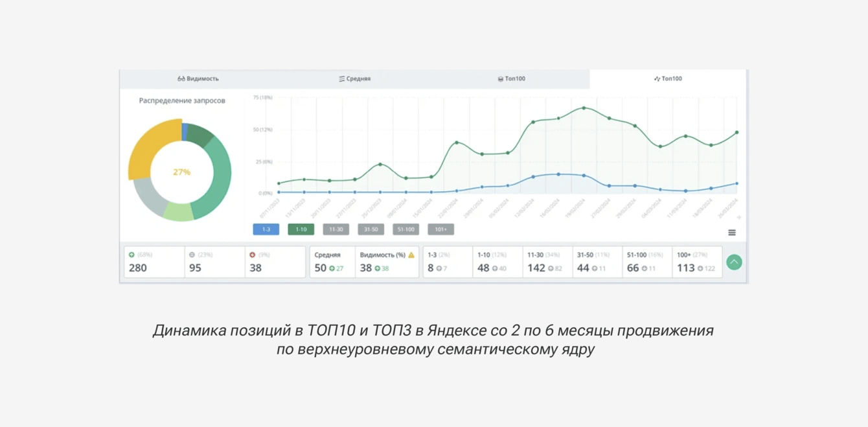Viewport: 868px width, 427px height.
Task: Show the 51-100 series in chart
Action: tap(406, 229)
